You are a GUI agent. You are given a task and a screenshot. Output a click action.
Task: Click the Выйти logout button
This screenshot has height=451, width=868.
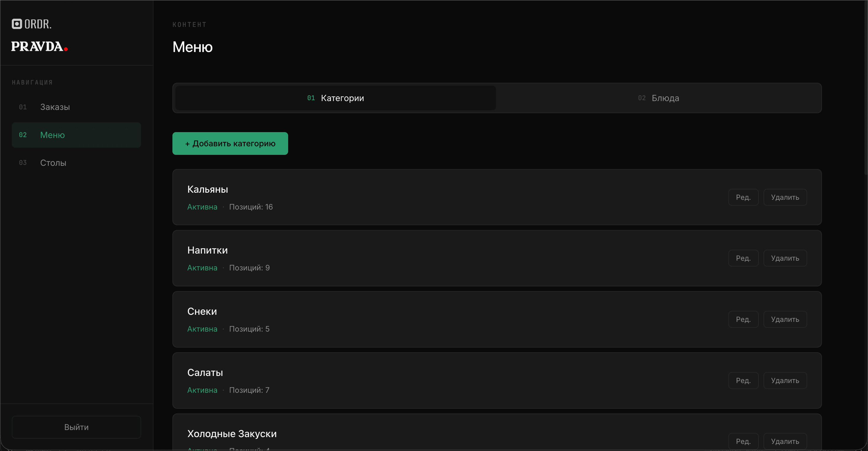pyautogui.click(x=76, y=427)
